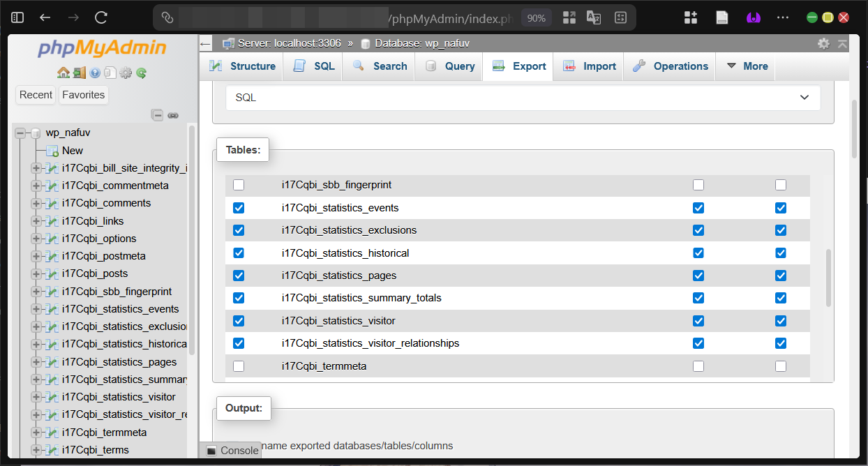Refresh the navigation panel with green reload icon
868x466 pixels.
141,73
